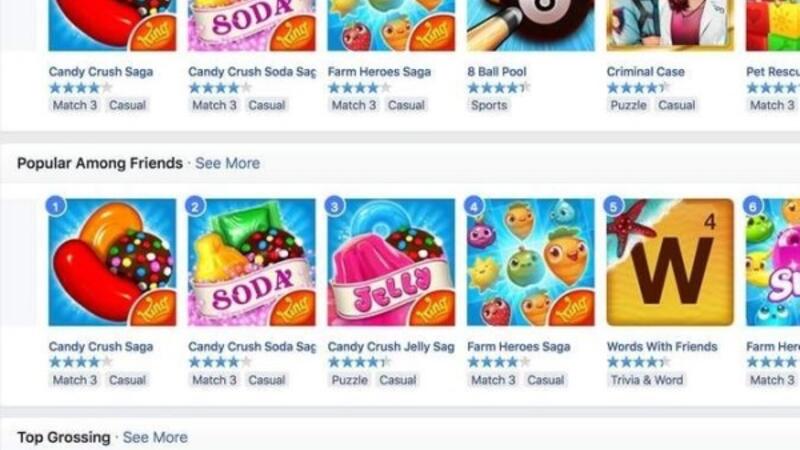This screenshot has width=800, height=450.
Task: Open Criminal Case game icon in top row
Action: pos(670,26)
